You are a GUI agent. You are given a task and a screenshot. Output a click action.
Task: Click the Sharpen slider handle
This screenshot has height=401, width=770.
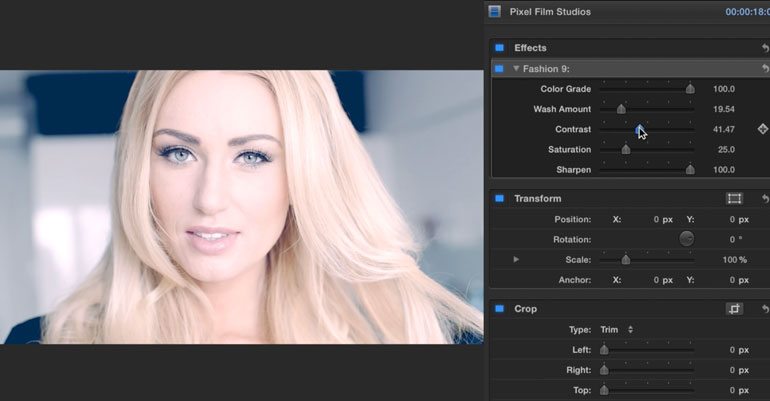tap(690, 169)
